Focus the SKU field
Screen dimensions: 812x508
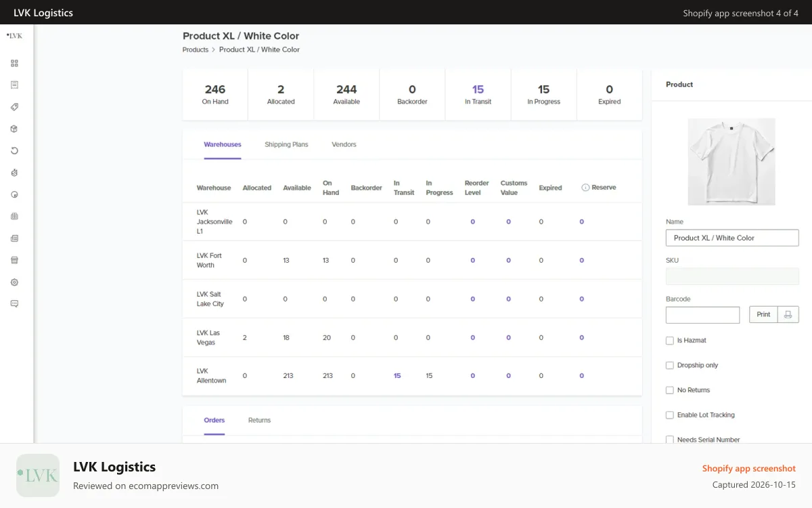(x=732, y=276)
